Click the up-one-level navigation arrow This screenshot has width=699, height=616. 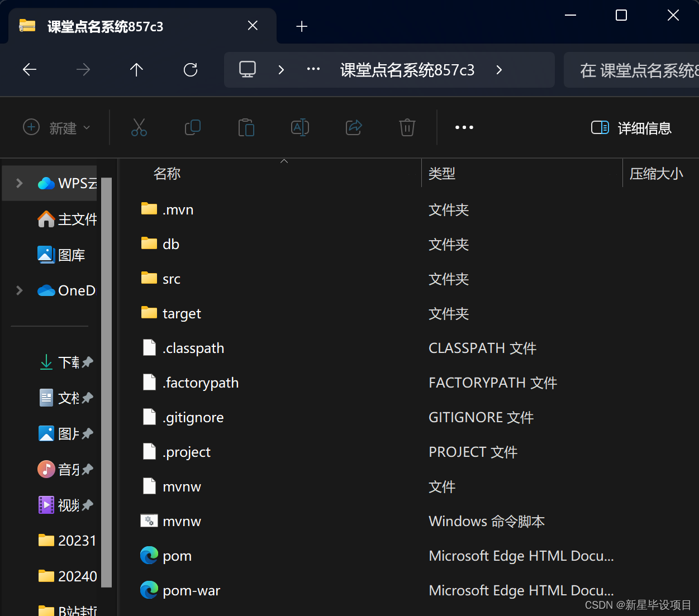(136, 69)
